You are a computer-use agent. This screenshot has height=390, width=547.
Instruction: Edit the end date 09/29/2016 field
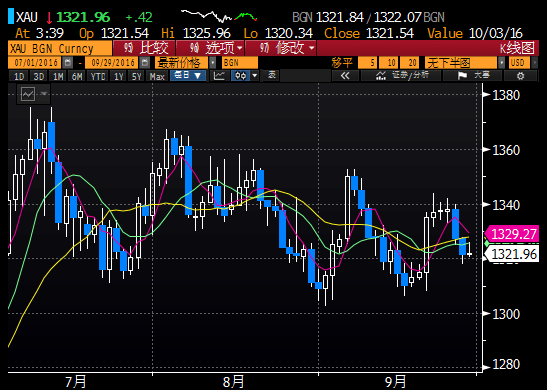[x=112, y=63]
